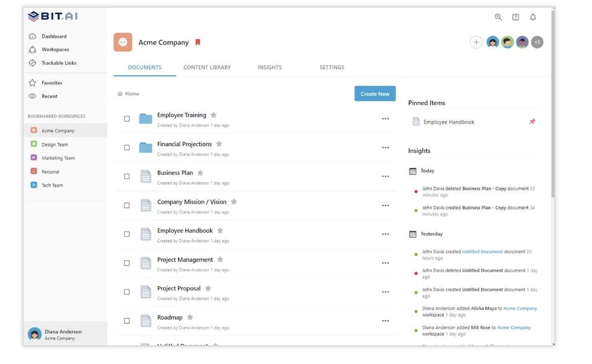592x364 pixels.
Task: Check the box for Financial Projections
Action: click(x=127, y=147)
